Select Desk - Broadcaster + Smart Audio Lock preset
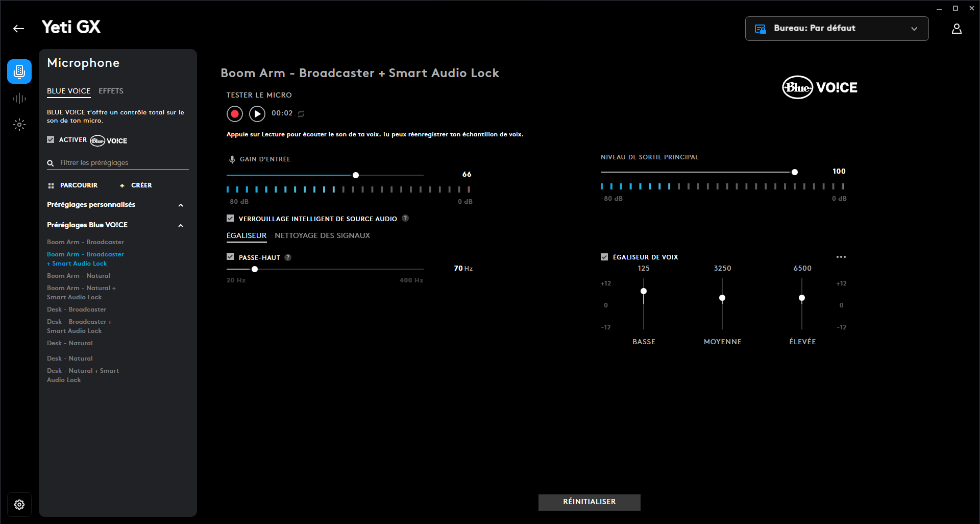The image size is (980, 524). pyautogui.click(x=79, y=326)
